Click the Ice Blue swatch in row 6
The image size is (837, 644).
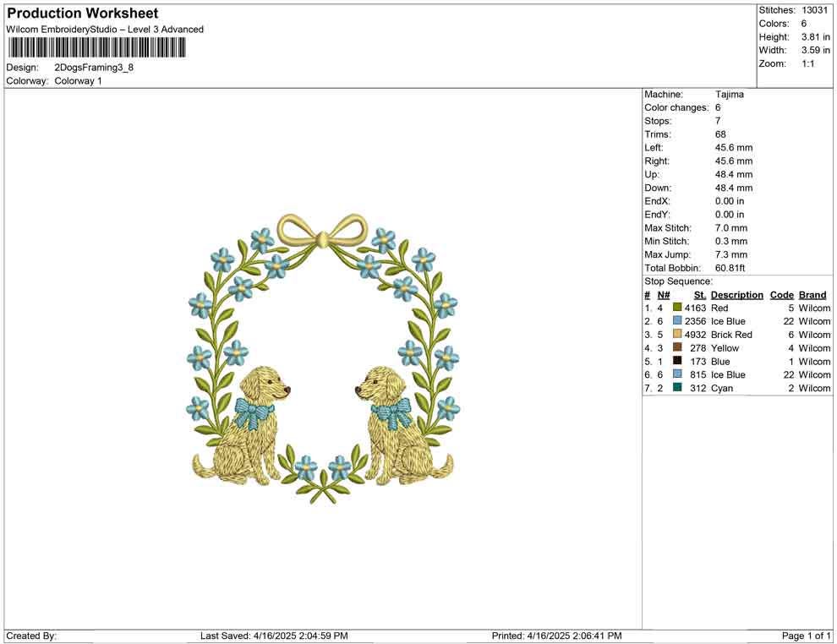click(677, 374)
